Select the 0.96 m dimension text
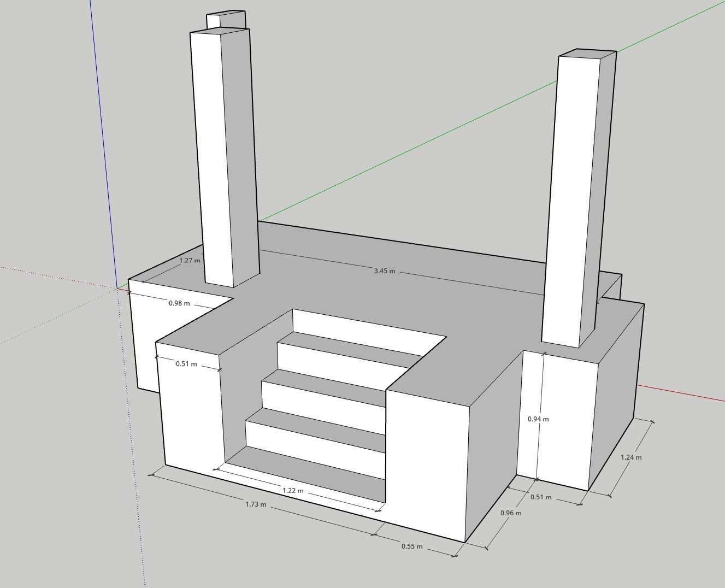Image resolution: width=725 pixels, height=588 pixels. coord(511,513)
